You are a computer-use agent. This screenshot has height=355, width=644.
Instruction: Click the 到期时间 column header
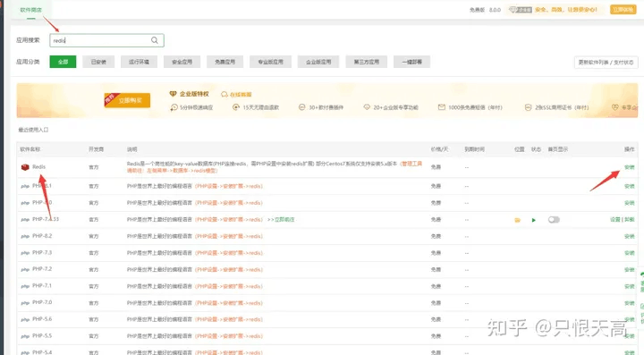(474, 149)
